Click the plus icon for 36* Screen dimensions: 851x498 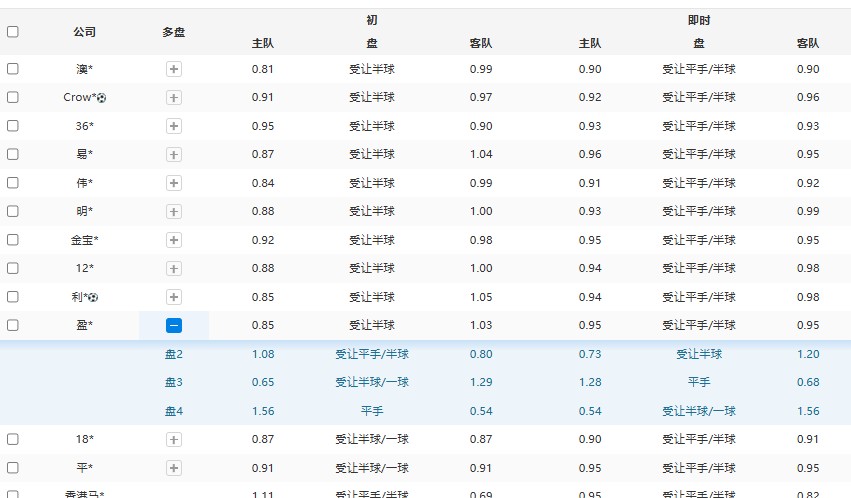[x=174, y=126]
